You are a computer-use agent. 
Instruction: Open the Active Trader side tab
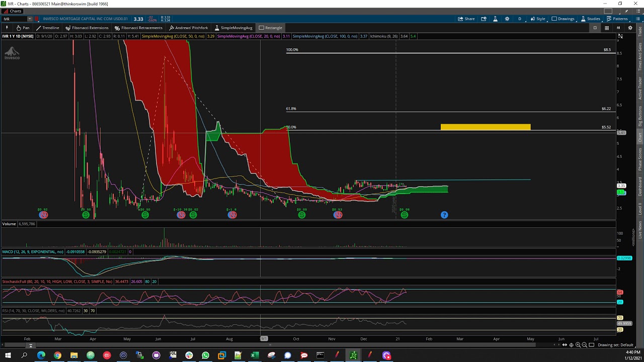click(640, 88)
